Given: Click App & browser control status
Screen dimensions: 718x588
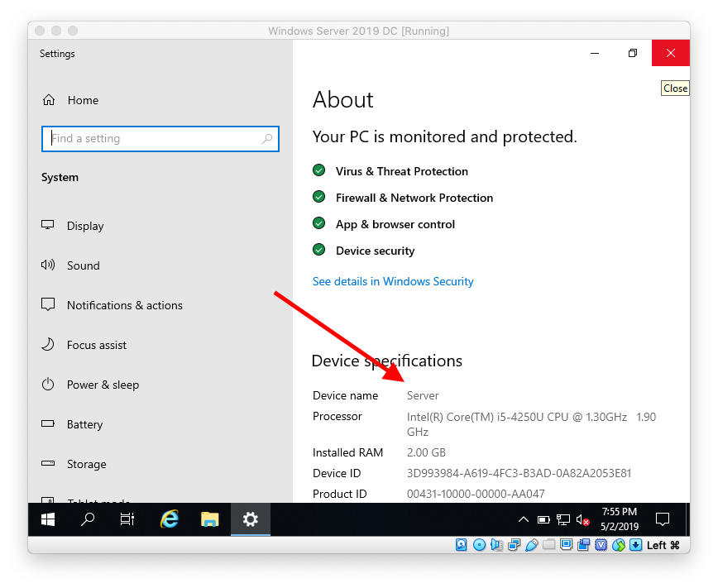Looking at the screenshot, I should [395, 224].
